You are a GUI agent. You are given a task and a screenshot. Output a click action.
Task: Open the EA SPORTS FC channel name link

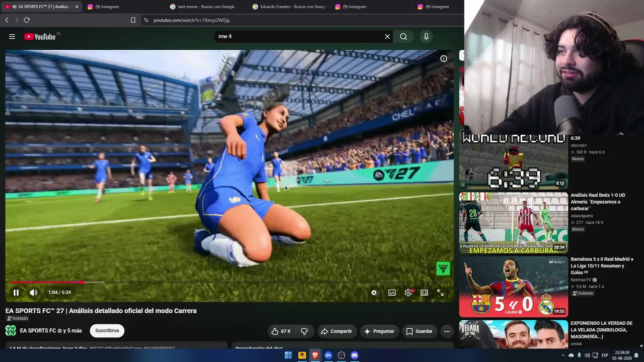pyautogui.click(x=38, y=331)
